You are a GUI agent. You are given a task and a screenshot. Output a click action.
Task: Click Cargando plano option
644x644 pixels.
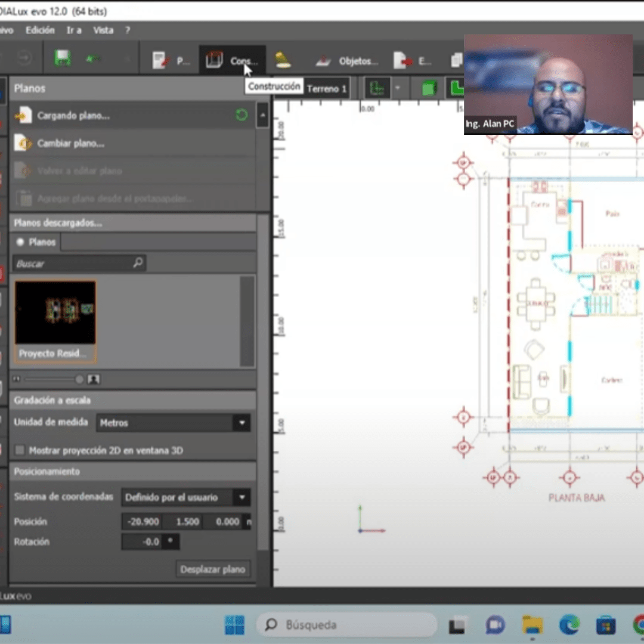click(73, 116)
